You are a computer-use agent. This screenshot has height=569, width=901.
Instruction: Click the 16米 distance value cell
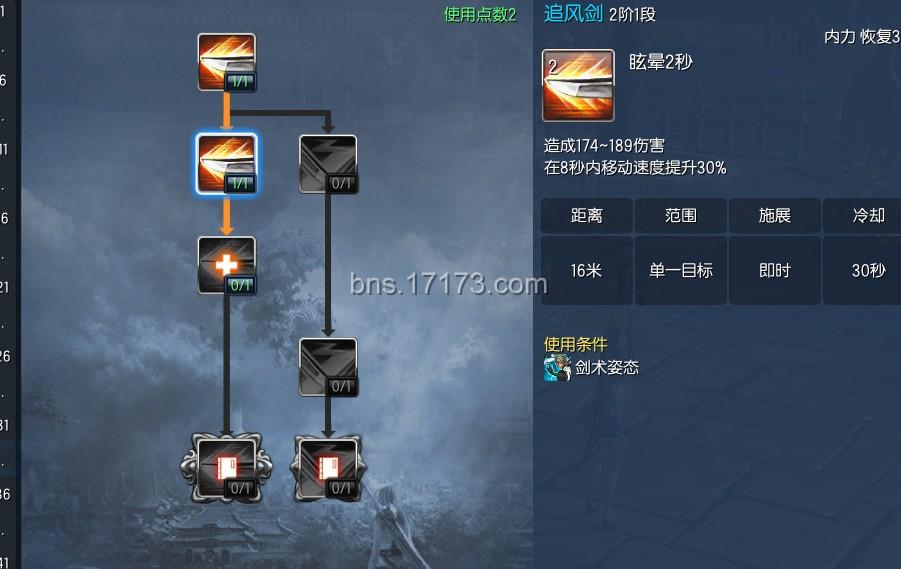[x=587, y=270]
